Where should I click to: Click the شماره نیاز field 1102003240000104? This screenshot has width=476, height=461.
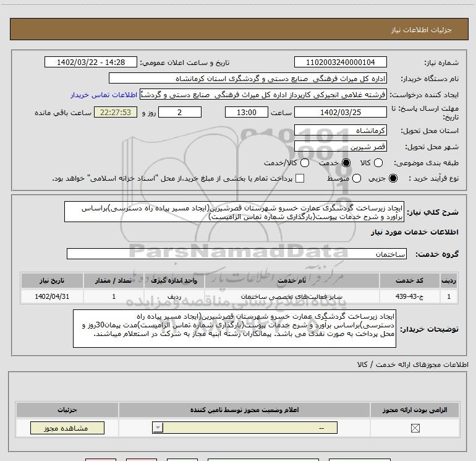click(340, 62)
